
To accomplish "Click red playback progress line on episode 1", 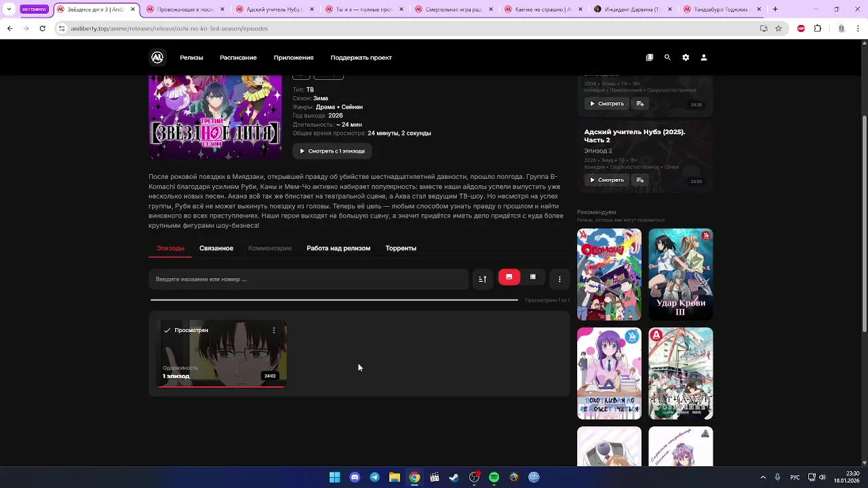I will coord(221,386).
